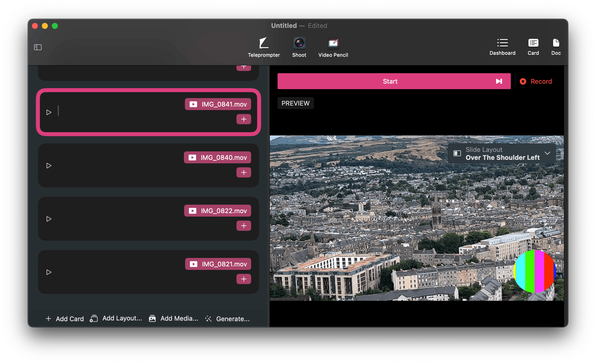Play the IMG_0841.mov card
The height and width of the screenshot is (364, 596).
(x=49, y=112)
